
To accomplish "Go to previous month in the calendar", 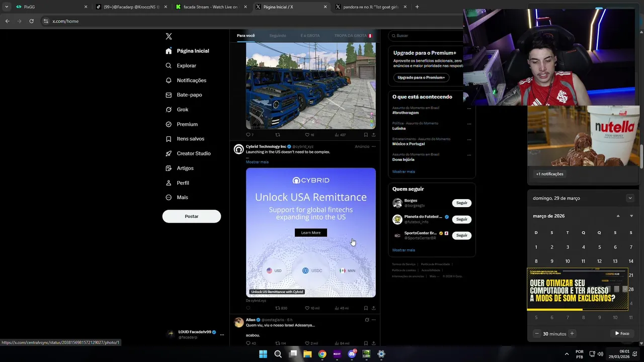I will coord(618,216).
